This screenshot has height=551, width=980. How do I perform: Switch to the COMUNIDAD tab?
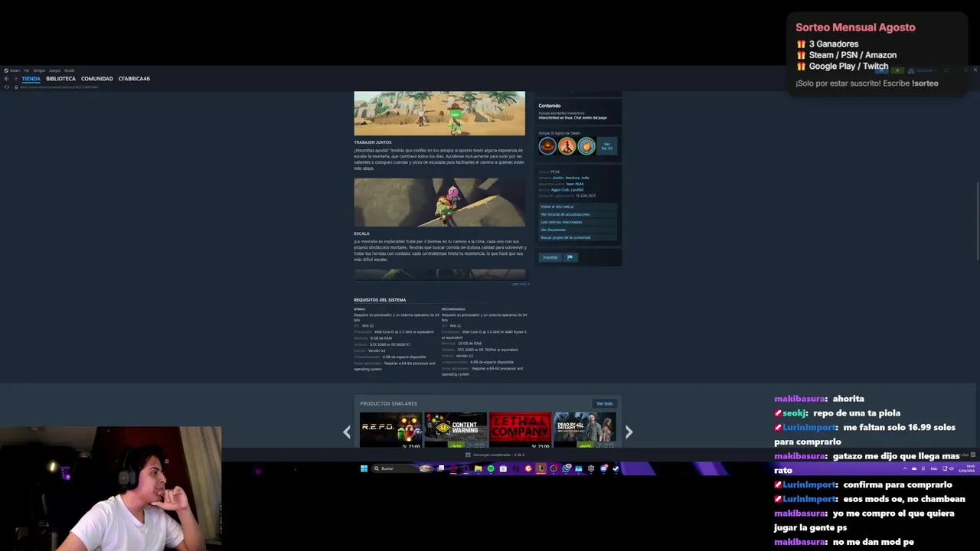(96, 79)
